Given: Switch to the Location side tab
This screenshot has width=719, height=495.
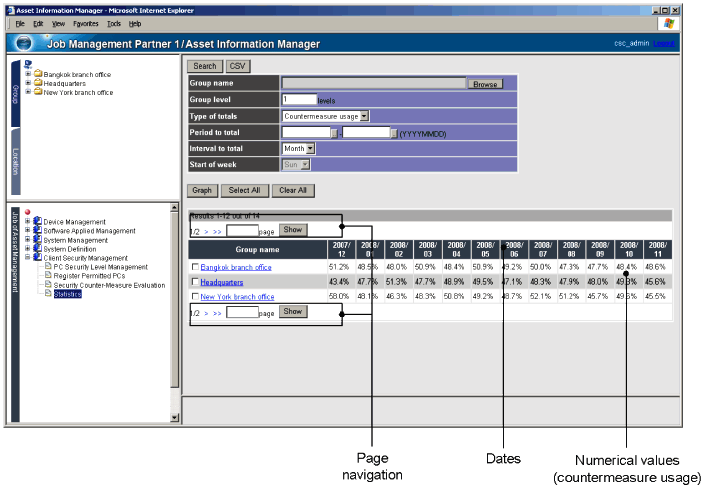Looking at the screenshot, I should click(x=15, y=161).
